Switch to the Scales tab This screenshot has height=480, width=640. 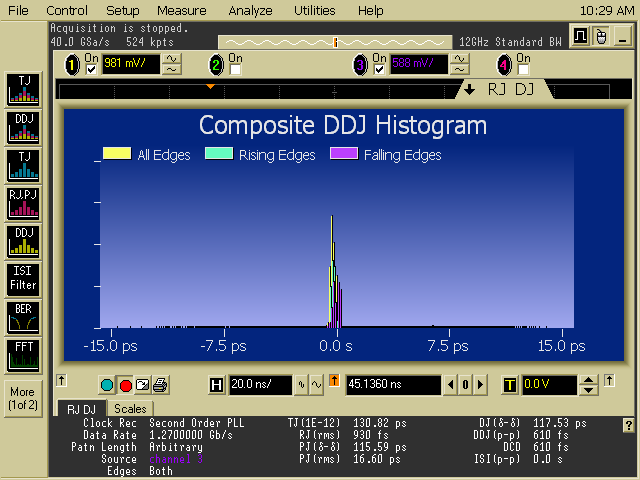click(x=129, y=408)
